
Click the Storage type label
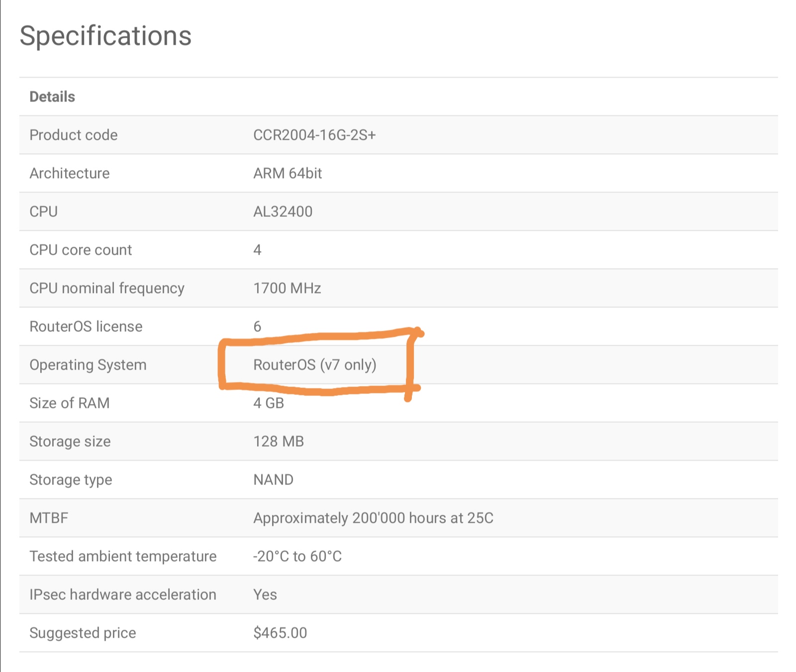pos(71,480)
